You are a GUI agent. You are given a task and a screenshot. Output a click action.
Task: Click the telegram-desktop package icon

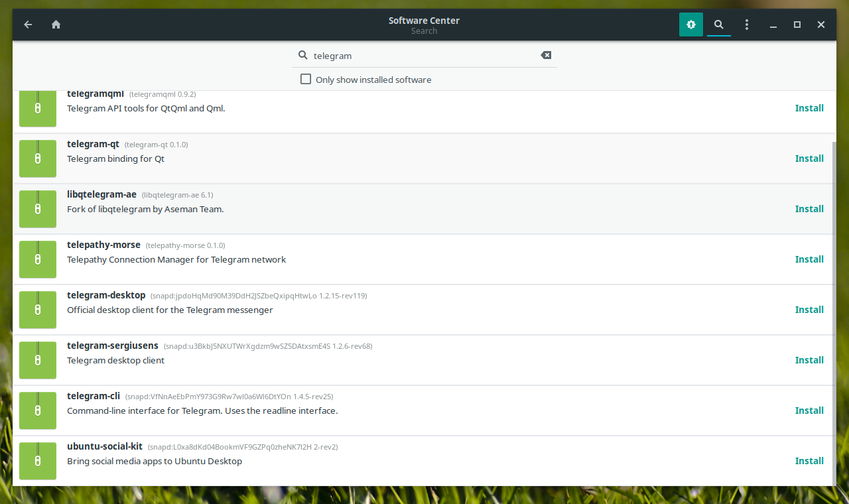point(38,310)
